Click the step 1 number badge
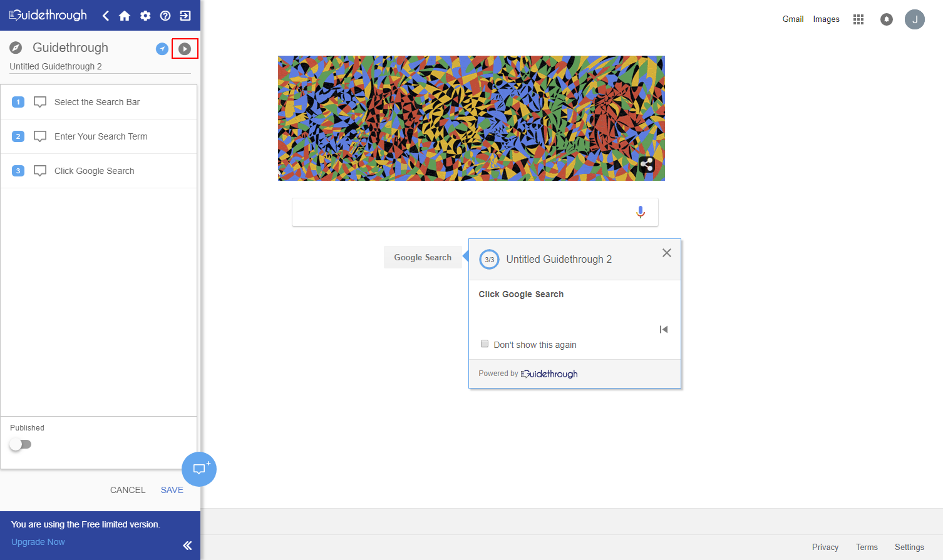The width and height of the screenshot is (943, 560). (x=18, y=102)
